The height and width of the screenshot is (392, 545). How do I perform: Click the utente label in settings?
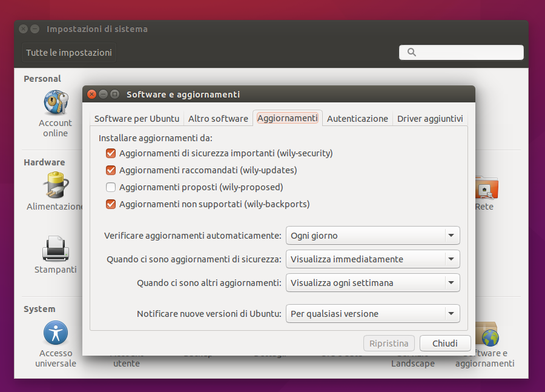(x=127, y=364)
